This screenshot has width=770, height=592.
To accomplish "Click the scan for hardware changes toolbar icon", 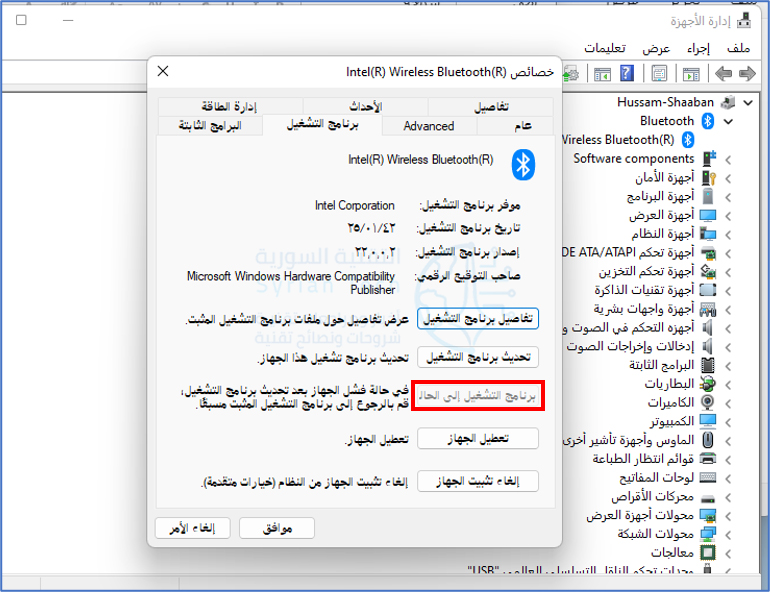I will tap(571, 74).
